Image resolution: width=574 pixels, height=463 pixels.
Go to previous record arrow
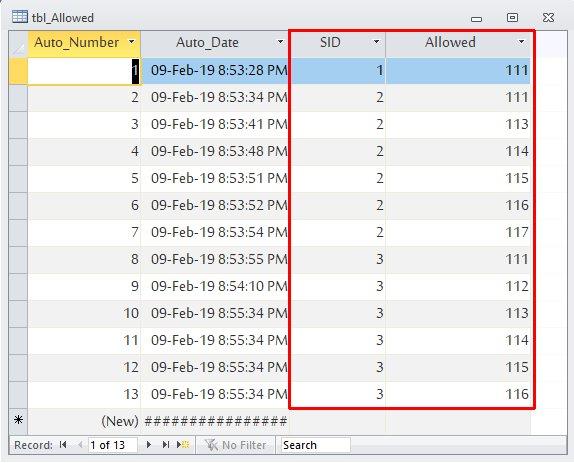point(81,445)
